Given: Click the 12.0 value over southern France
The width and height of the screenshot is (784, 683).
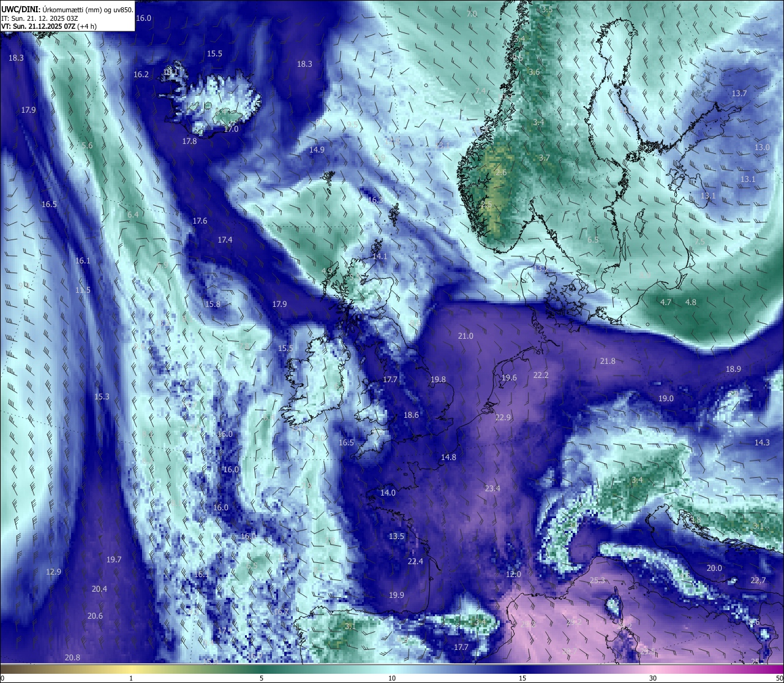Looking at the screenshot, I should [513, 574].
